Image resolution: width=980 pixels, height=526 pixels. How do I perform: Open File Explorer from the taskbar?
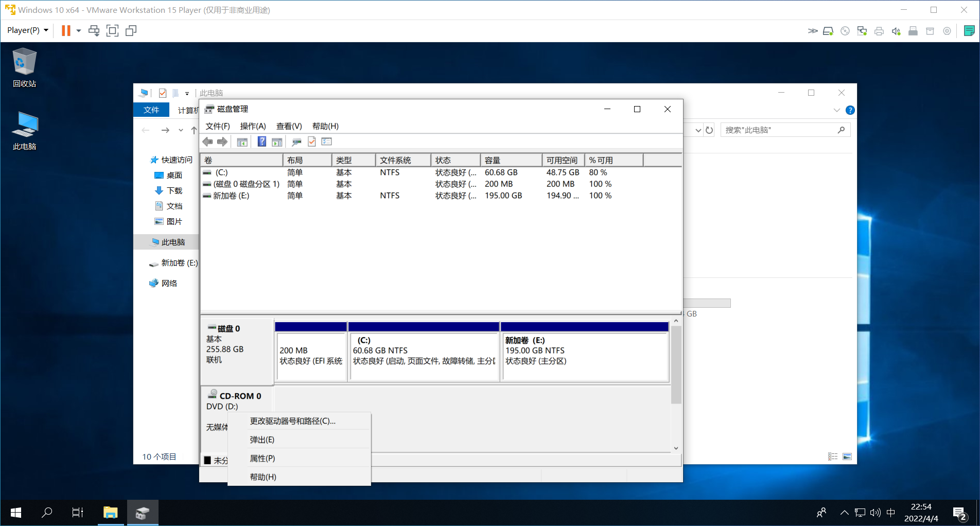(x=110, y=513)
